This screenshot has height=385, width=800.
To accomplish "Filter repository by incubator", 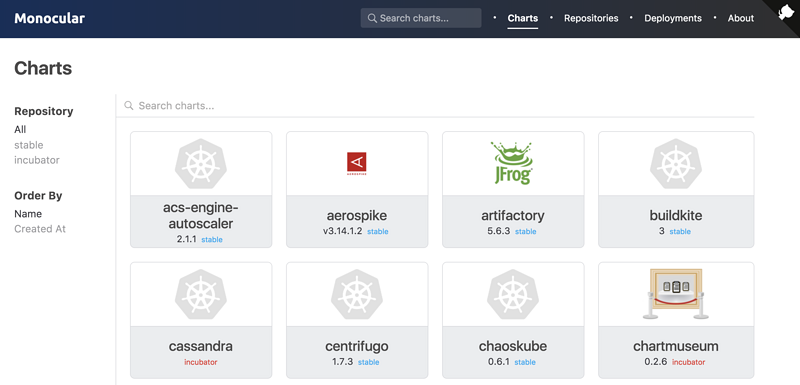I will tap(37, 160).
